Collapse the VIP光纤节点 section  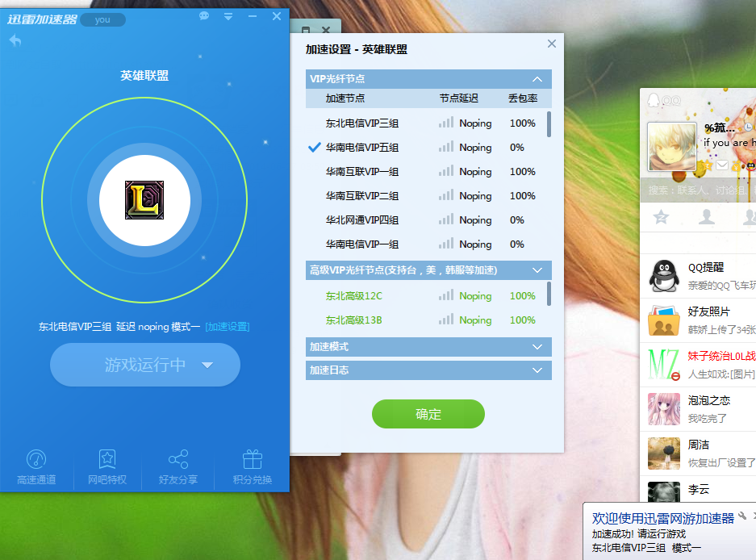coord(537,79)
